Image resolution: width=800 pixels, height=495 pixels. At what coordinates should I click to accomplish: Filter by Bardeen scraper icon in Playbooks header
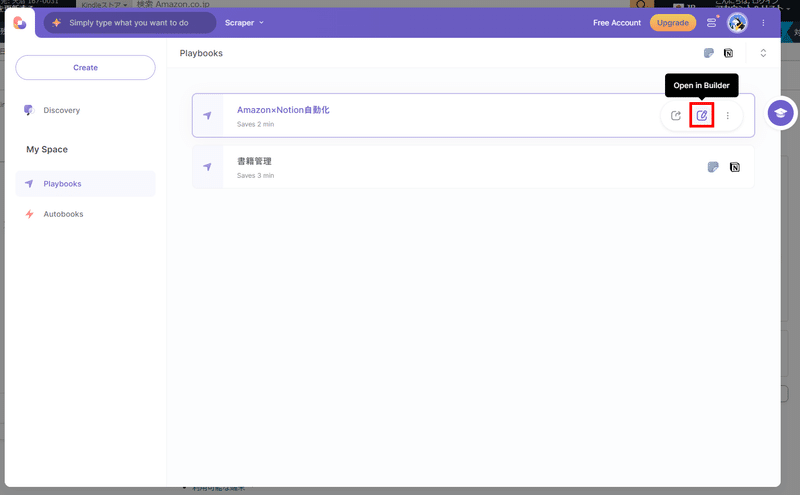click(x=709, y=53)
